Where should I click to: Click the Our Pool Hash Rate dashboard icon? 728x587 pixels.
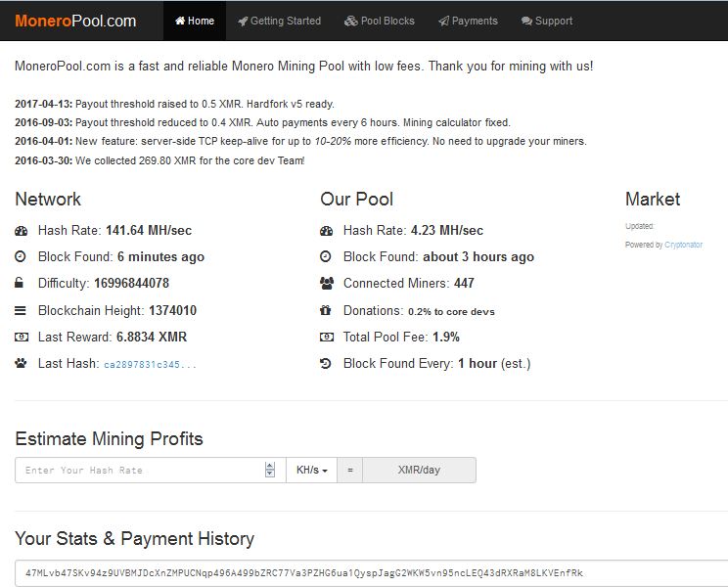coord(327,231)
